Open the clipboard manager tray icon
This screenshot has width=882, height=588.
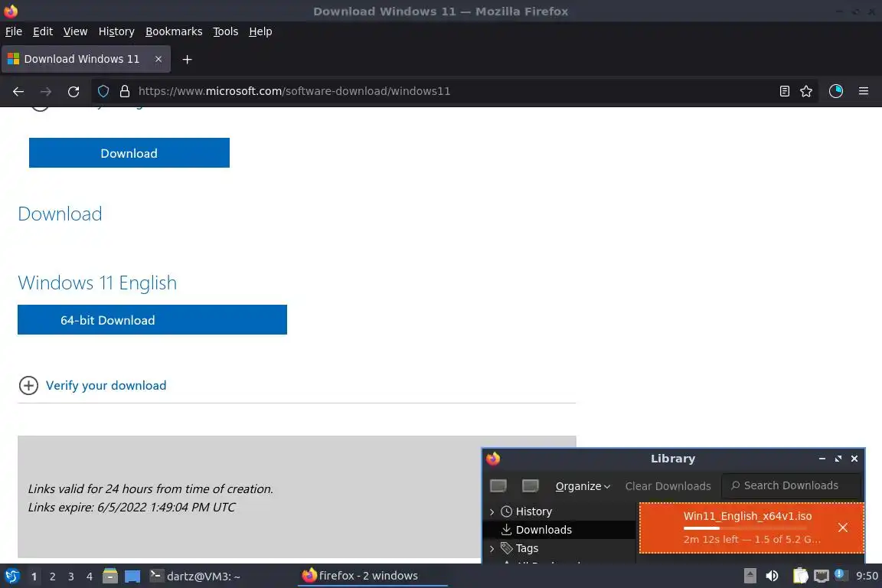[x=800, y=576]
